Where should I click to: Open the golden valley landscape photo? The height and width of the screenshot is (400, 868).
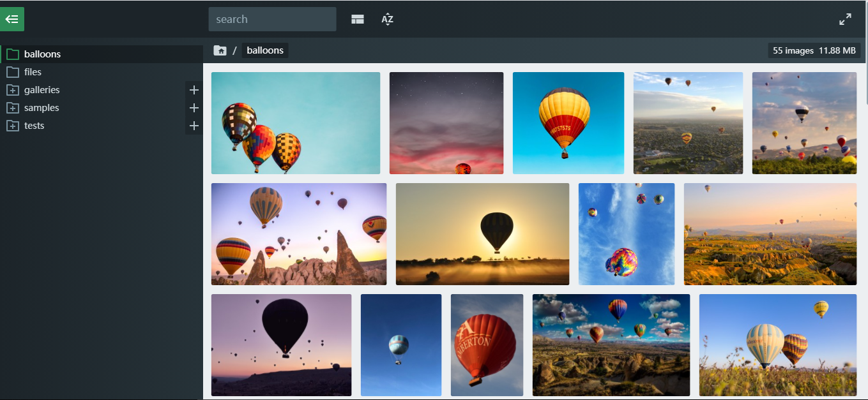click(x=770, y=234)
